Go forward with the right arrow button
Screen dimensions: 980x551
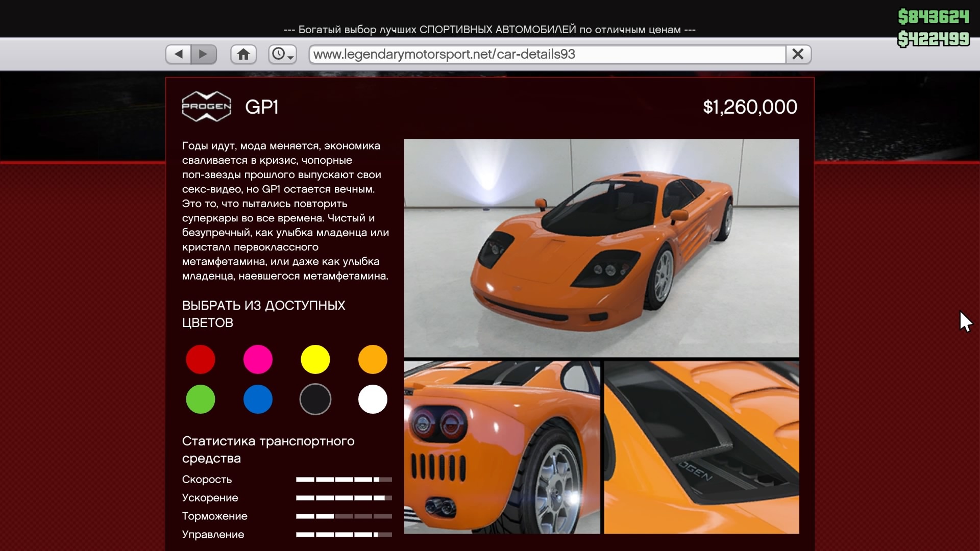coord(204,54)
